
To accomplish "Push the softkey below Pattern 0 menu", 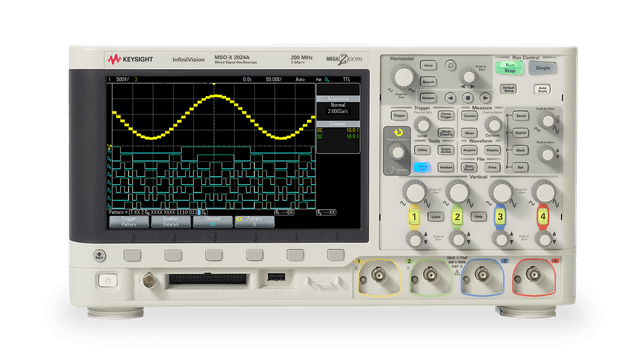I will (255, 256).
